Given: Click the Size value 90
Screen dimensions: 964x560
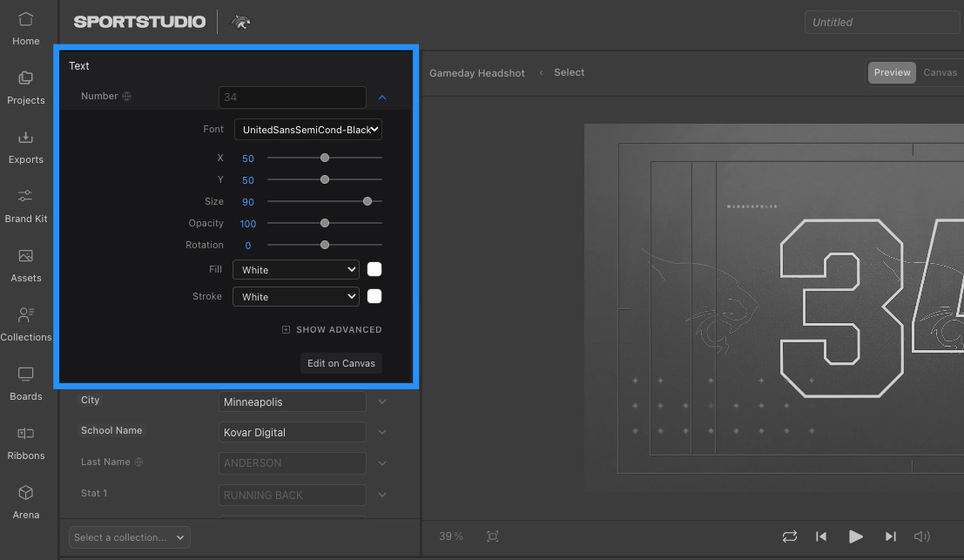Looking at the screenshot, I should pyautogui.click(x=248, y=202).
